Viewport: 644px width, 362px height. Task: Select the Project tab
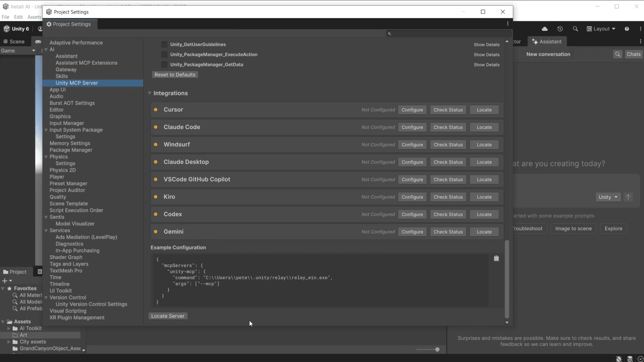15,272
